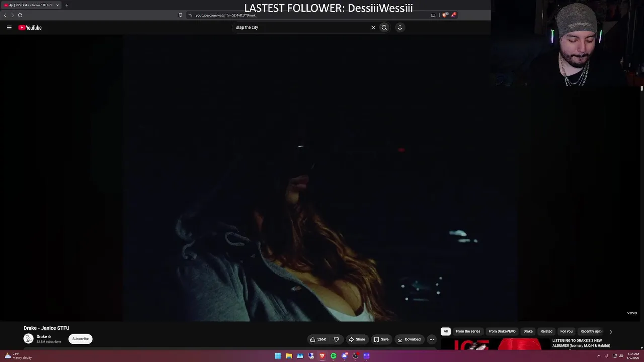This screenshot has height=362, width=644.
Task: Select the "All" filter chip
Action: click(445, 331)
